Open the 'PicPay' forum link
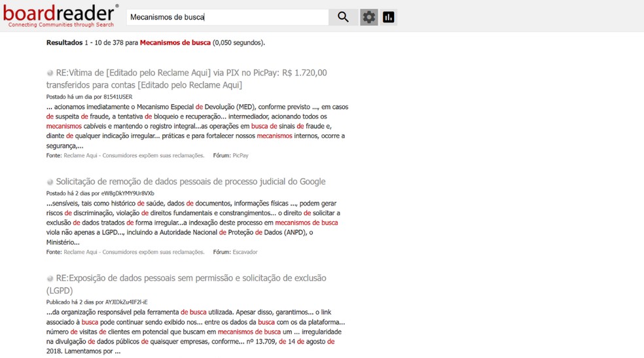 pos(240,156)
